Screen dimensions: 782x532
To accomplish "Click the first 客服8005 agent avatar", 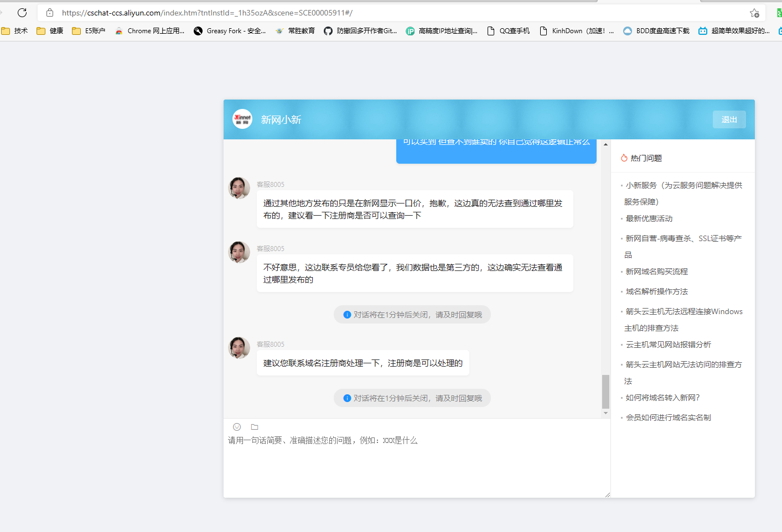I will pyautogui.click(x=240, y=188).
